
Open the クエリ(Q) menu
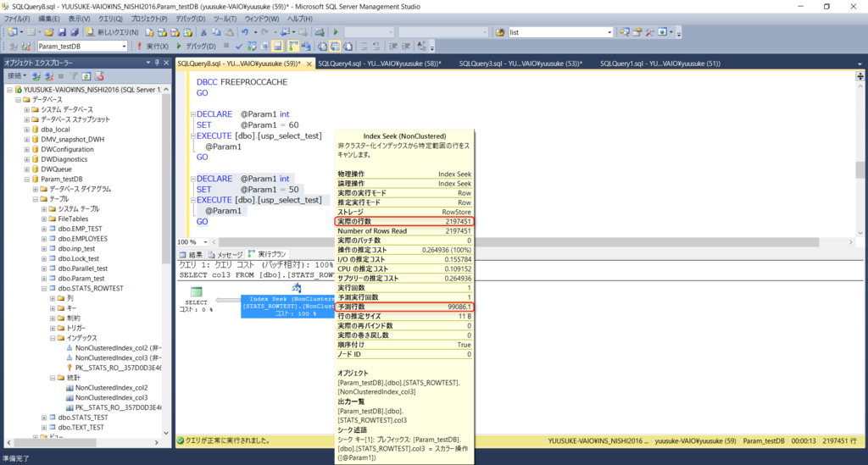pos(110,19)
